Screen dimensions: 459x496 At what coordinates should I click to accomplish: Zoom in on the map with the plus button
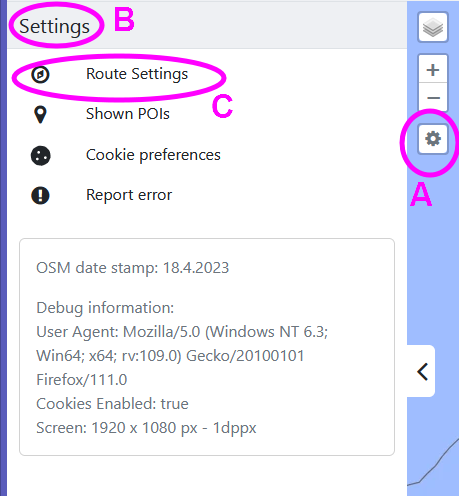tap(433, 70)
